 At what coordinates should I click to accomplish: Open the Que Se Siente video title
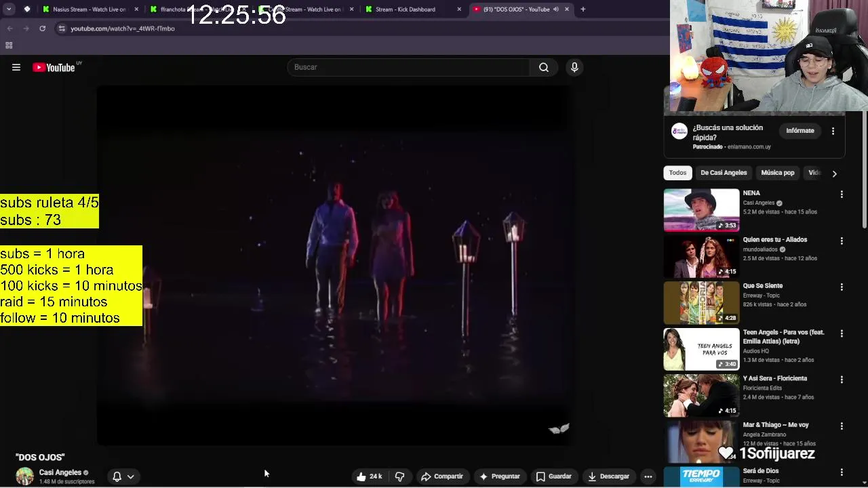[x=763, y=286]
